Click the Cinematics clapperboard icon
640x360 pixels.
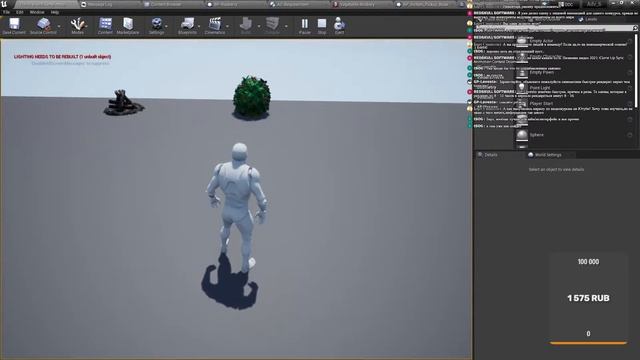tap(215, 25)
